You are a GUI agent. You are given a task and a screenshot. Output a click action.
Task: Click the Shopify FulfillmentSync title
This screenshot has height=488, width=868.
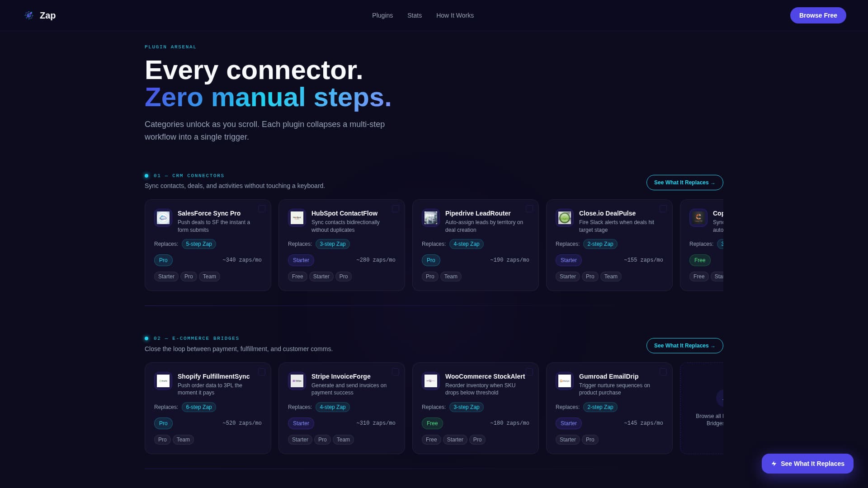point(213,376)
